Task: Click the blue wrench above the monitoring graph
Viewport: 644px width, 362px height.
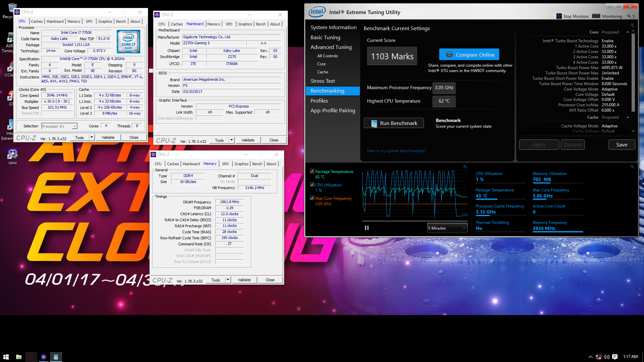Action: coord(465,167)
